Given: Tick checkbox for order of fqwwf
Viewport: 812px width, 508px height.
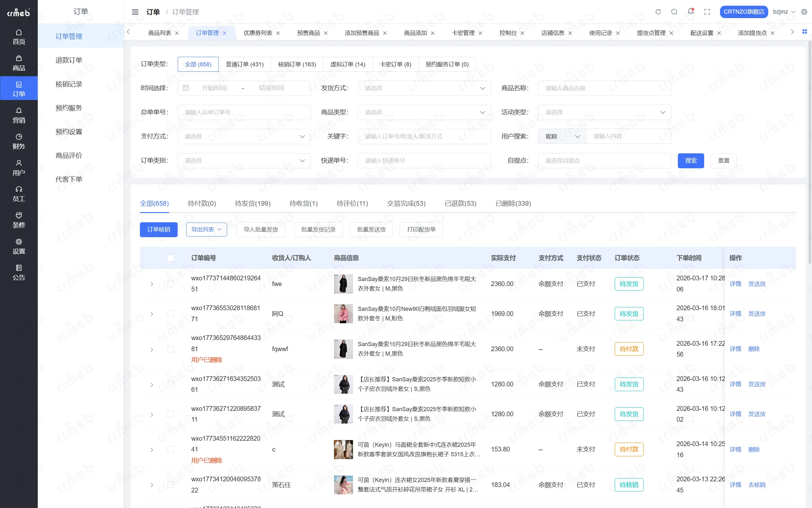Looking at the screenshot, I should click(x=170, y=349).
